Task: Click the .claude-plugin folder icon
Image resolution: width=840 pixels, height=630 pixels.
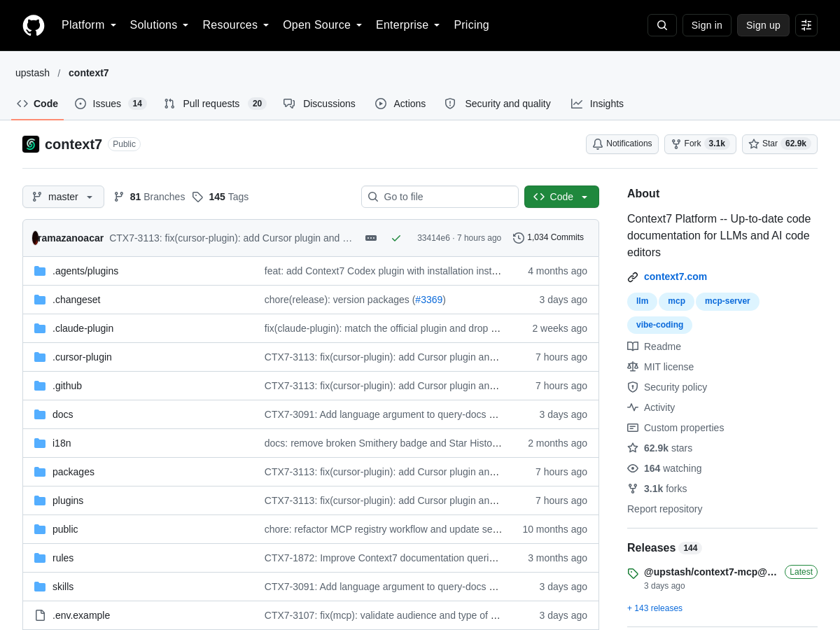Action: [x=40, y=328]
